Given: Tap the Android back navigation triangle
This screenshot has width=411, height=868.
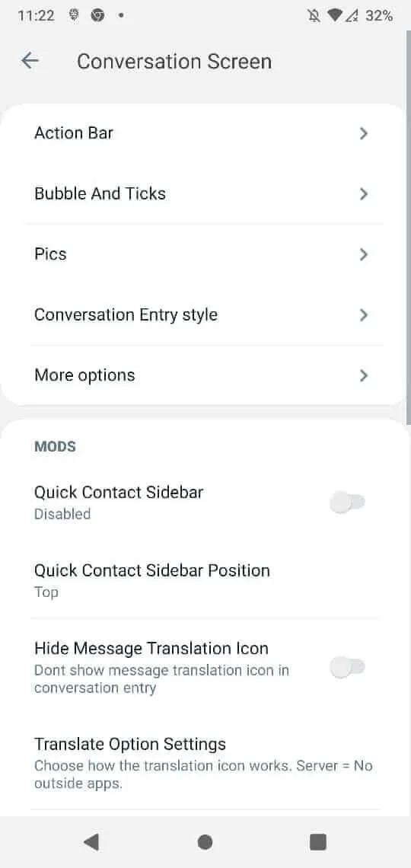Looking at the screenshot, I should 91,842.
